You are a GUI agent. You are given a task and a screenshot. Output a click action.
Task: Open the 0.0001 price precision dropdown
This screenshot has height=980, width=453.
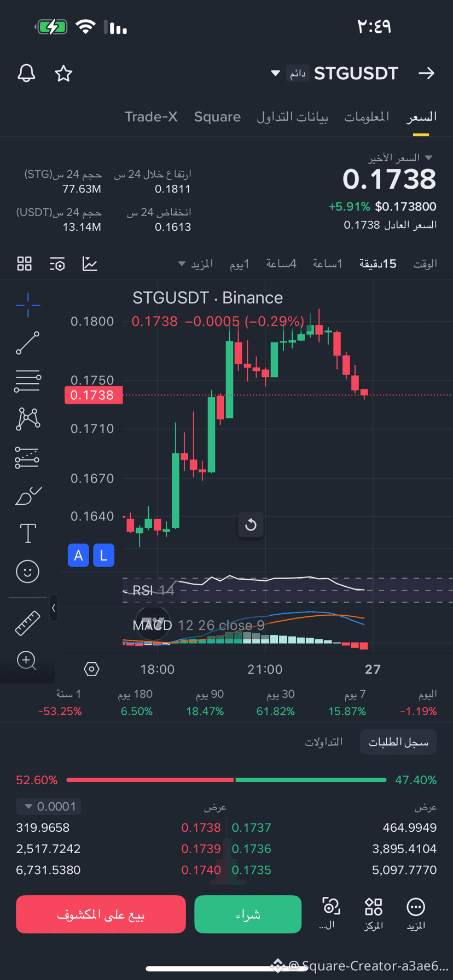[x=49, y=806]
